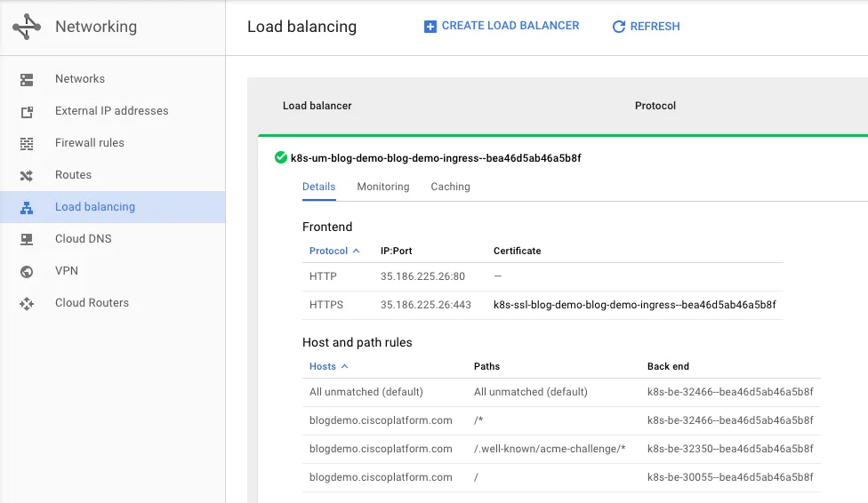Click IP:Port column header

(x=397, y=251)
